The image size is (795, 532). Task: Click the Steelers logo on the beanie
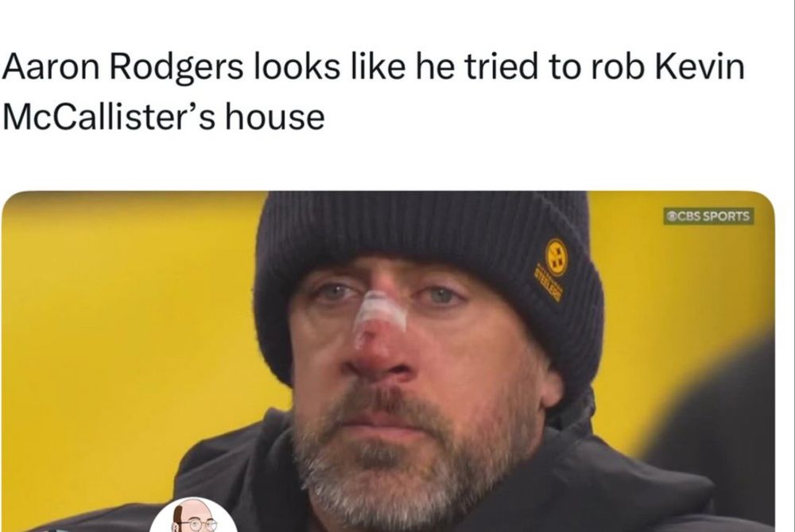(556, 257)
